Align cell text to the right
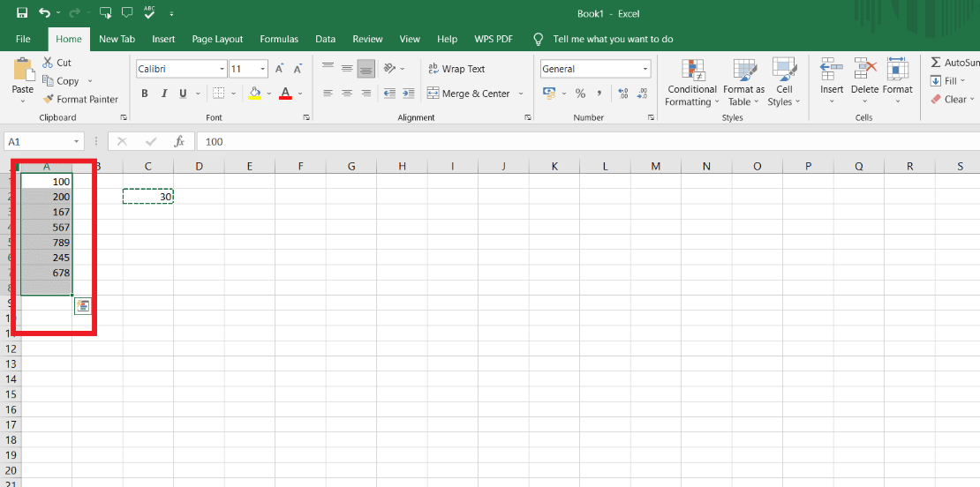980x487 pixels. pyautogui.click(x=366, y=94)
